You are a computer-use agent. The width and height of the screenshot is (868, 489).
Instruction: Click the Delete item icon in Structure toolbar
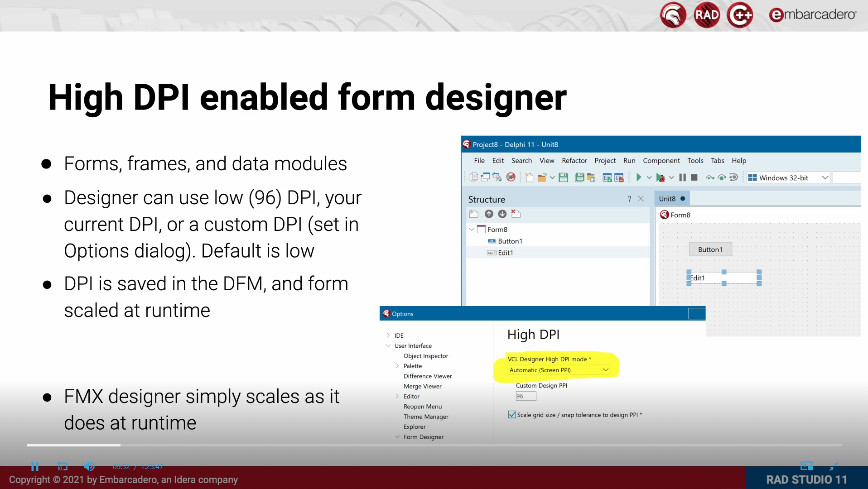(x=516, y=214)
